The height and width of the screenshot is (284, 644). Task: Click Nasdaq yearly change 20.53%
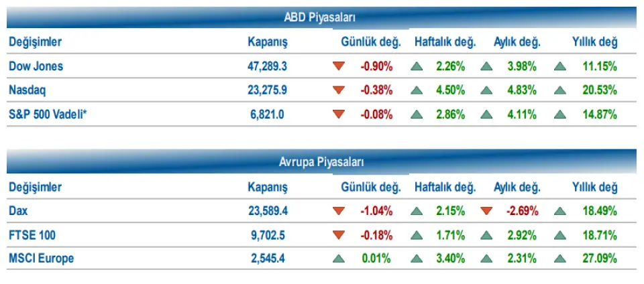pyautogui.click(x=600, y=90)
